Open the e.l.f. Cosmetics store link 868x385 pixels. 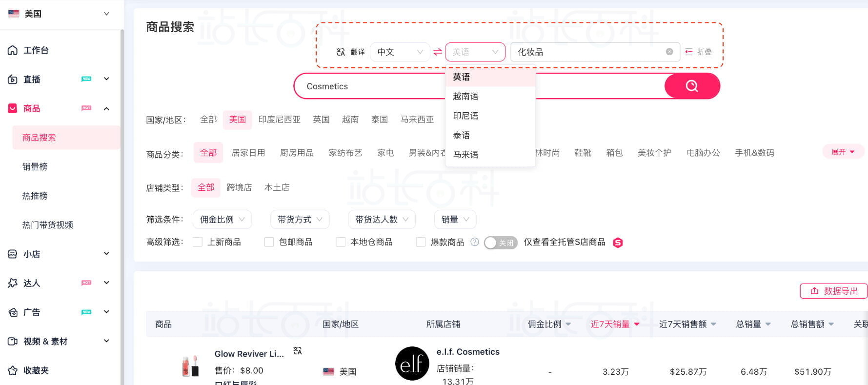click(x=468, y=352)
